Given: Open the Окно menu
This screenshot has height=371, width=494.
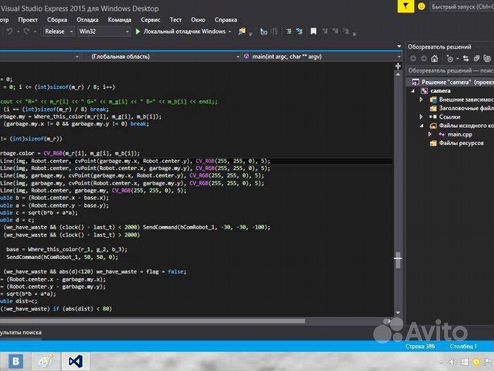Looking at the screenshot, I should tap(198, 20).
